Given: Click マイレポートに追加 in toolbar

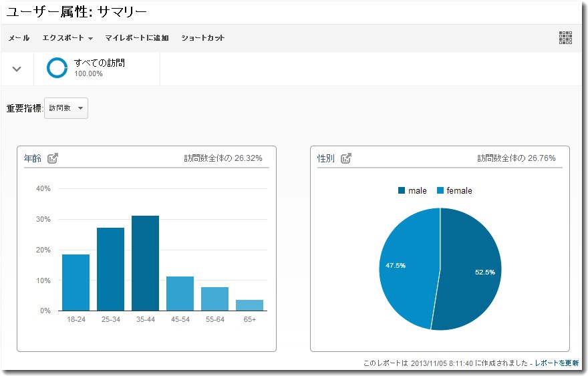Looking at the screenshot, I should click(137, 38).
